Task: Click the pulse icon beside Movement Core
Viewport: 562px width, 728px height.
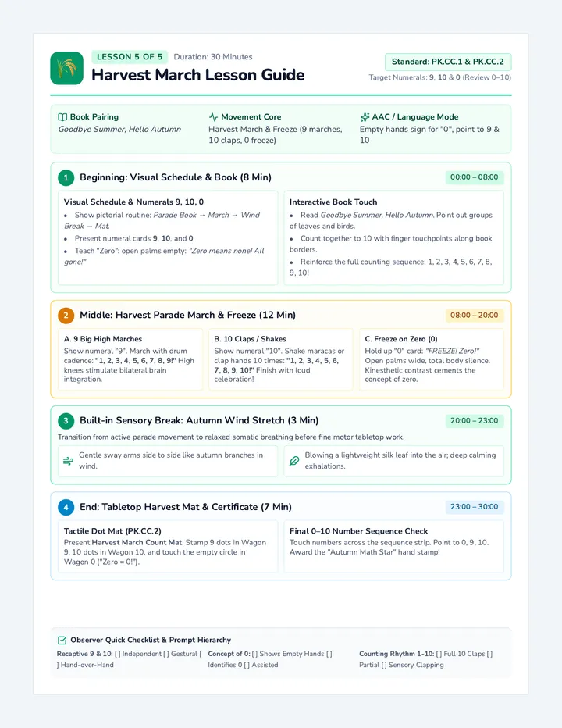Action: pyautogui.click(x=213, y=117)
